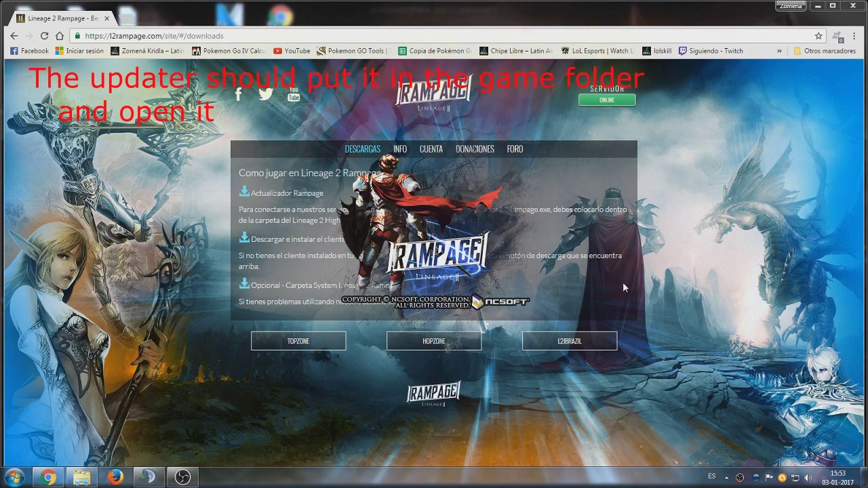Open the Windows Start orb
868x488 pixels.
point(14,477)
